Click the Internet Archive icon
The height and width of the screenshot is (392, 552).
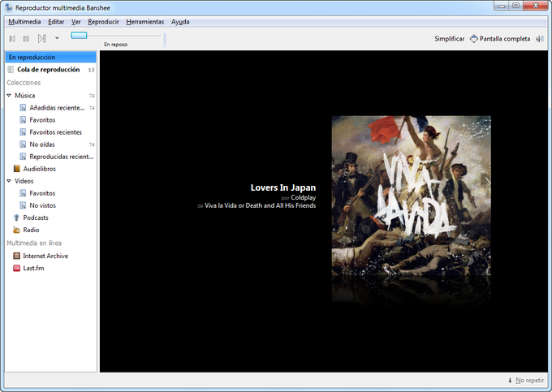coord(16,256)
